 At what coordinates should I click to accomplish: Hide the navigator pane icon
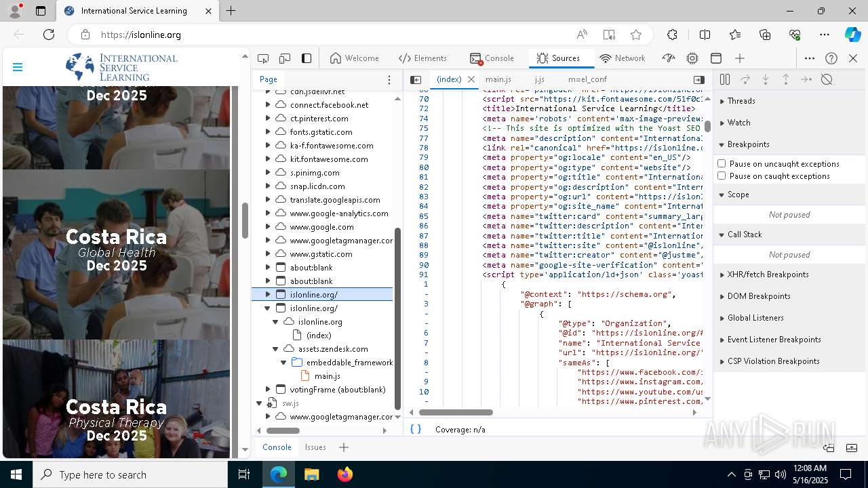click(x=416, y=79)
